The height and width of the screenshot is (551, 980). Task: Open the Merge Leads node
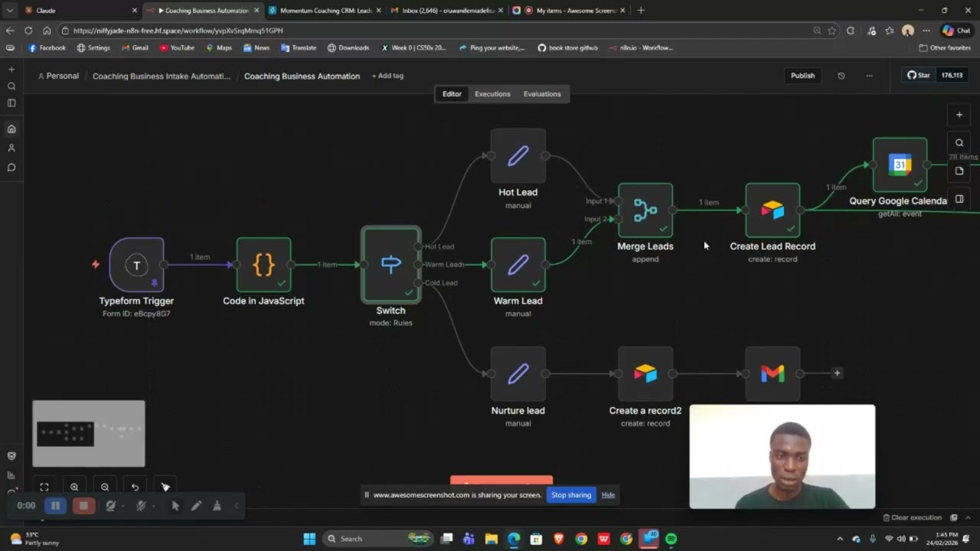[645, 210]
